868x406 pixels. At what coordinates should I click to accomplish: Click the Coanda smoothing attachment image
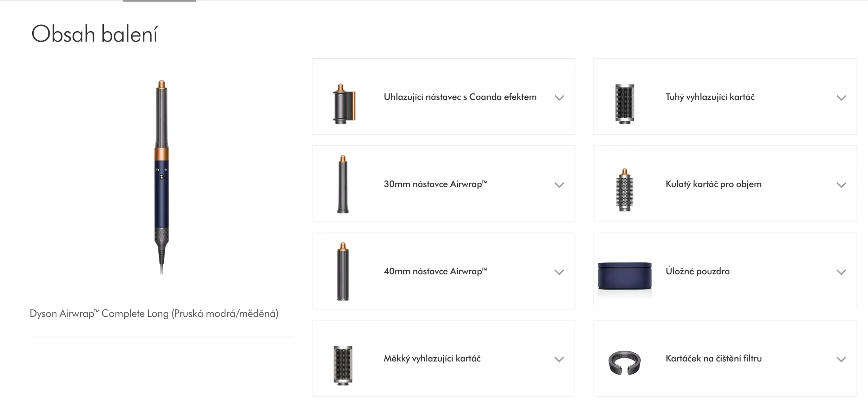[343, 103]
